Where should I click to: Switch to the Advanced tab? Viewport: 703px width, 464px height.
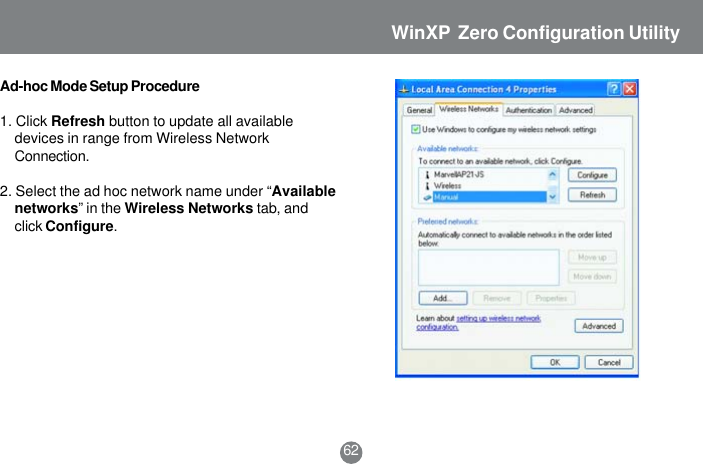[575, 110]
